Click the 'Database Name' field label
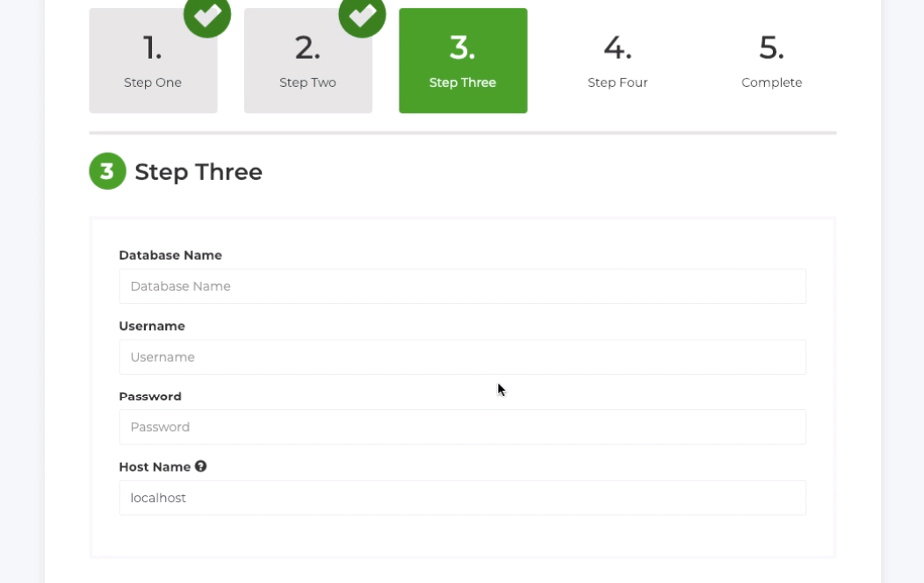Screen dimensions: 924x583 tap(170, 256)
